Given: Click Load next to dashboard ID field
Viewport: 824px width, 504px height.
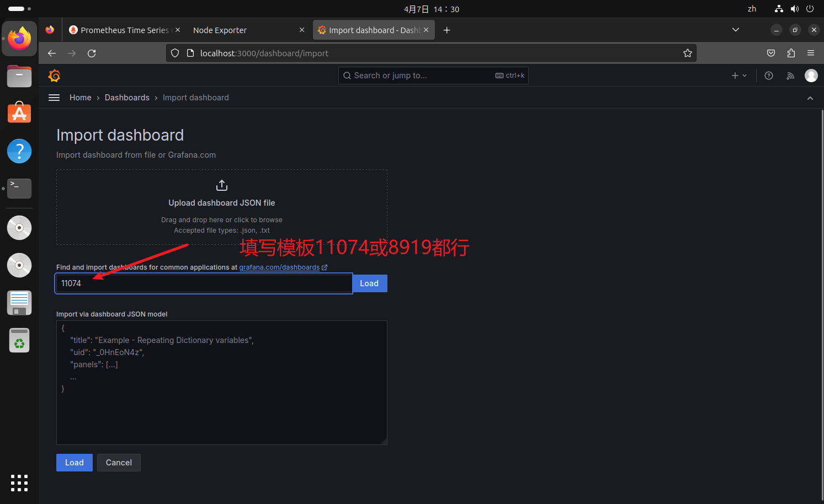Looking at the screenshot, I should click(369, 283).
